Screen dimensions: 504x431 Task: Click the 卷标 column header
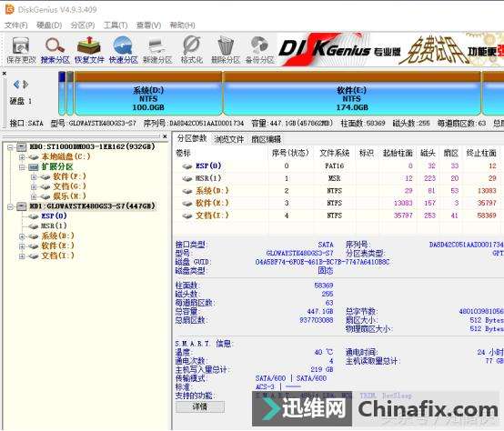coord(220,153)
